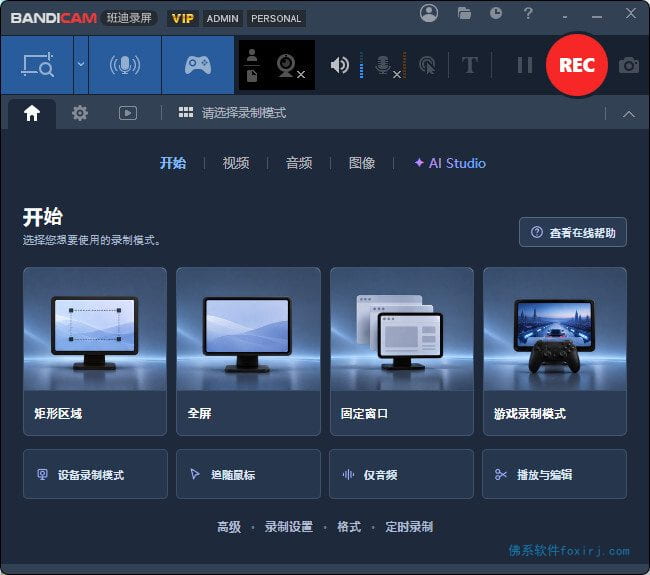The height and width of the screenshot is (575, 650).
Task: Switch to 视频 sub-tab
Action: (x=236, y=163)
